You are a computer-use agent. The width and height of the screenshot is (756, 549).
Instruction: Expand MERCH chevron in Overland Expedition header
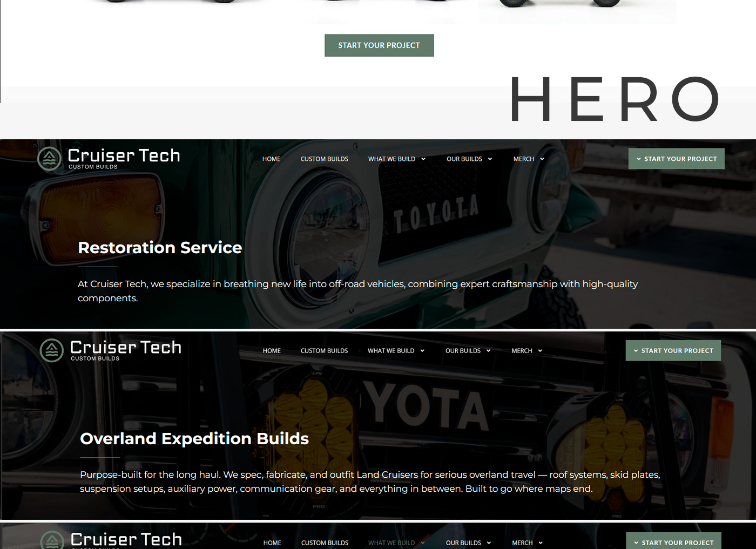pyautogui.click(x=540, y=350)
